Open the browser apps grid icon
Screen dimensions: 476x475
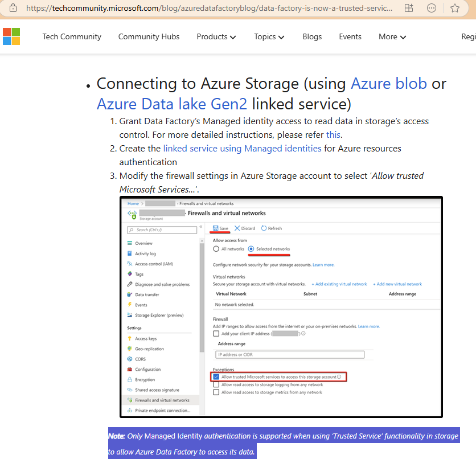pyautogui.click(x=409, y=8)
